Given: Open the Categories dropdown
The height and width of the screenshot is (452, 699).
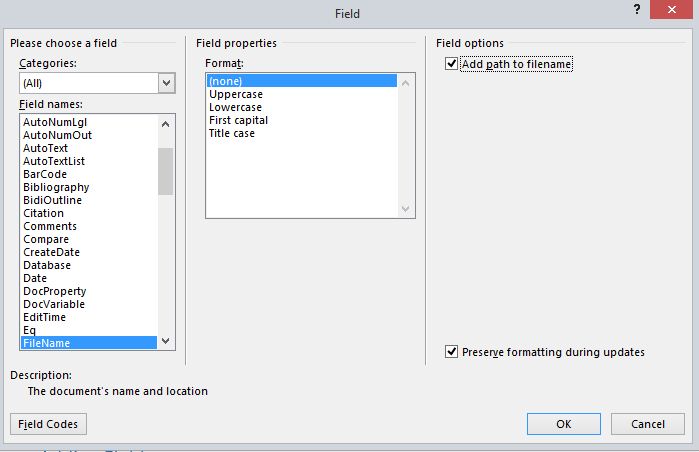Looking at the screenshot, I should 166,84.
